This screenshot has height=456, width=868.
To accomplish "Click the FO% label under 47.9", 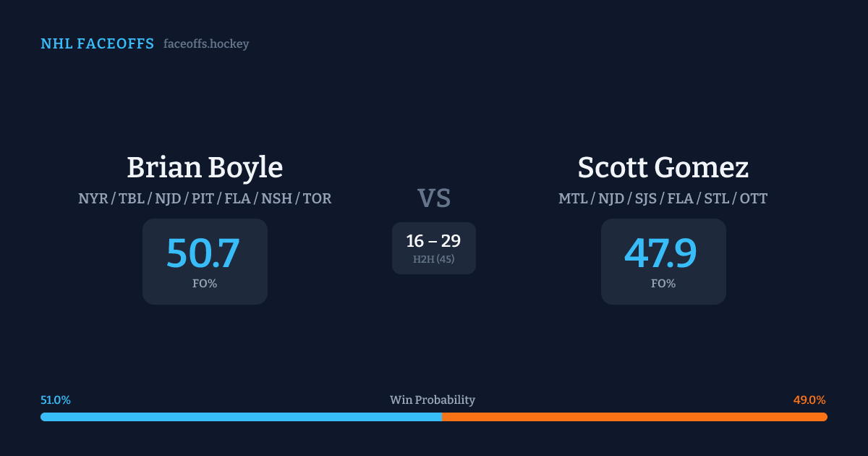I will click(x=663, y=284).
